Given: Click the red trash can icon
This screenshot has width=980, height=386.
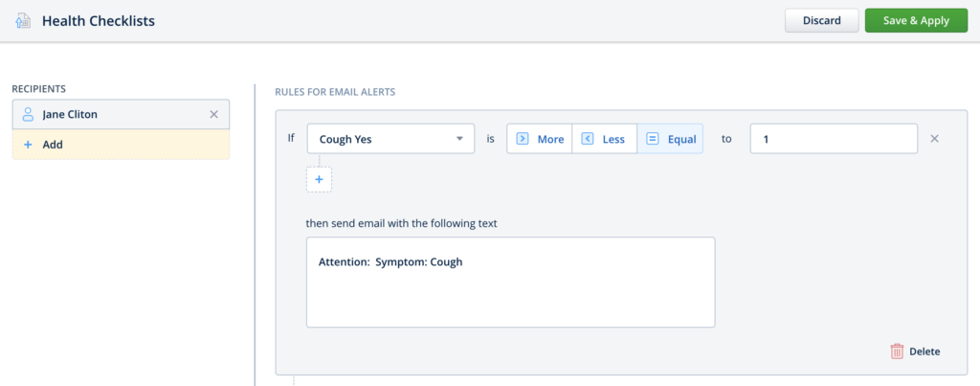Looking at the screenshot, I should [897, 352].
